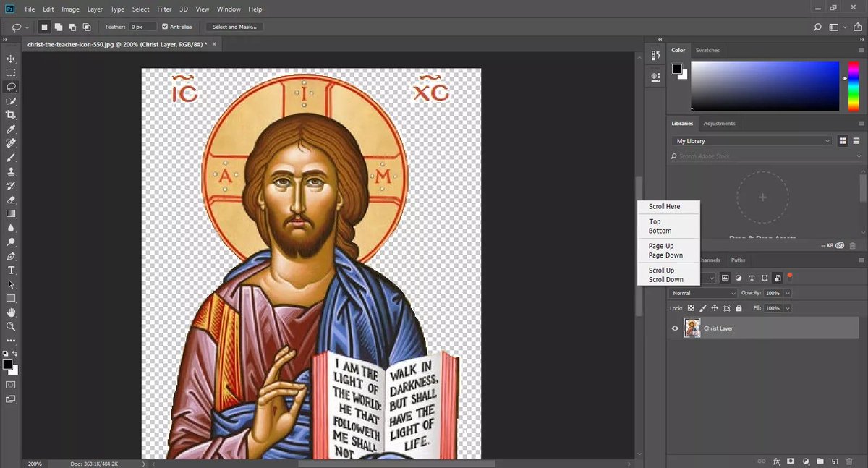The height and width of the screenshot is (468, 868).
Task: Select the Brush tool
Action: [11, 158]
